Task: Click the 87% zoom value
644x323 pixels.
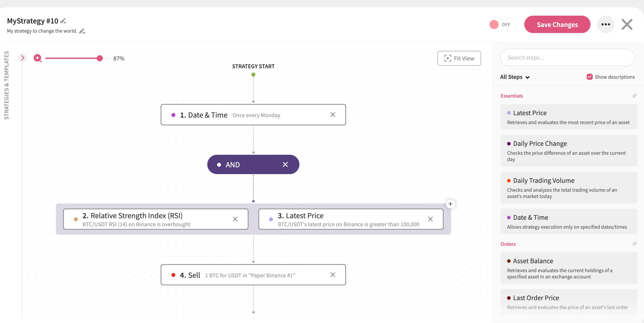Action: (119, 58)
